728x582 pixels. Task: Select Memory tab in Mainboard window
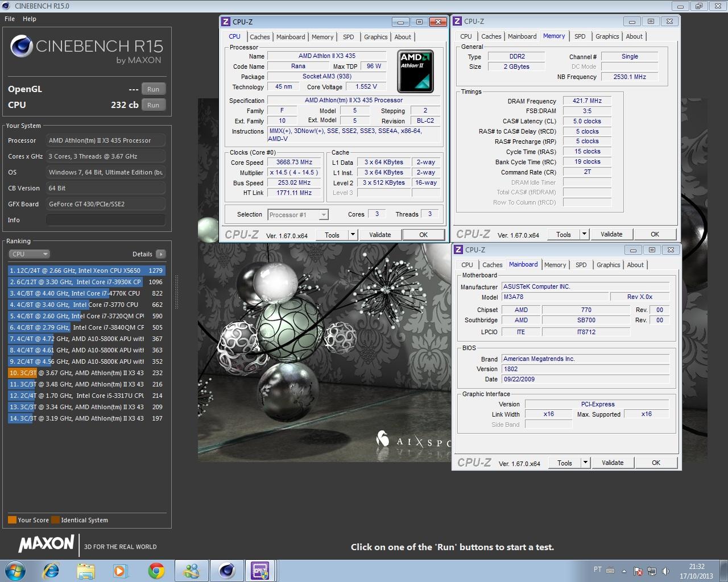point(555,265)
